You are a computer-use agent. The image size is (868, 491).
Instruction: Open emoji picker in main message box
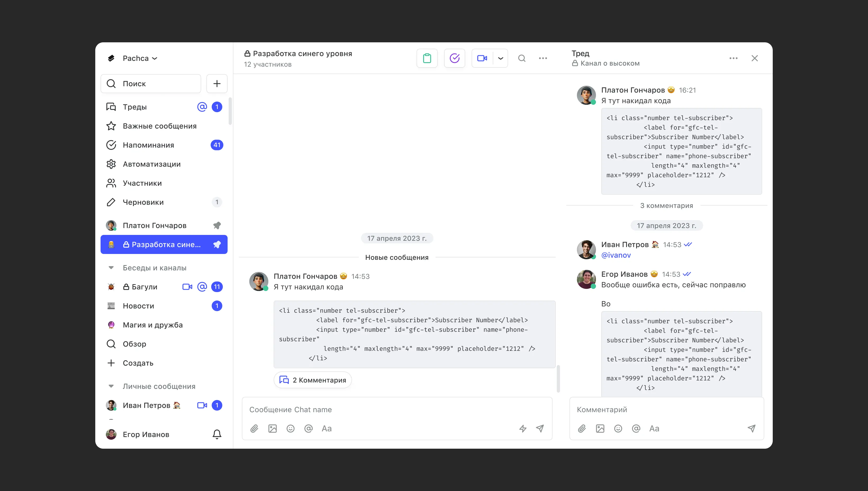[x=291, y=428]
